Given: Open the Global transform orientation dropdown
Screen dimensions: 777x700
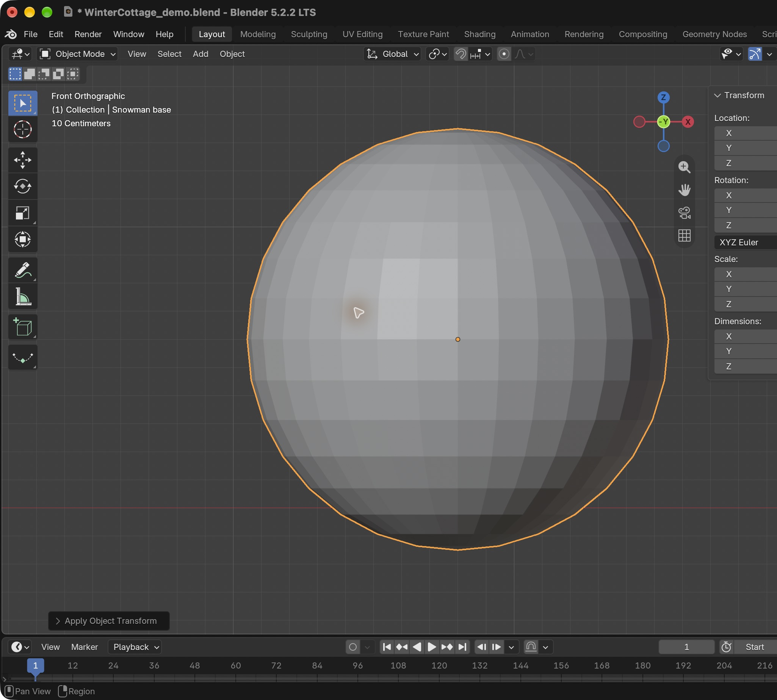Looking at the screenshot, I should (392, 54).
